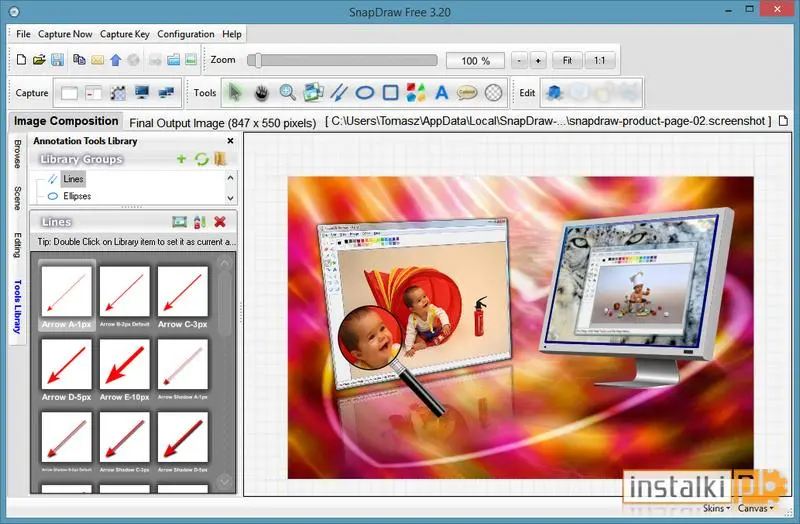The image size is (800, 524).
Task: Add a library group with green plus
Action: click(x=181, y=159)
